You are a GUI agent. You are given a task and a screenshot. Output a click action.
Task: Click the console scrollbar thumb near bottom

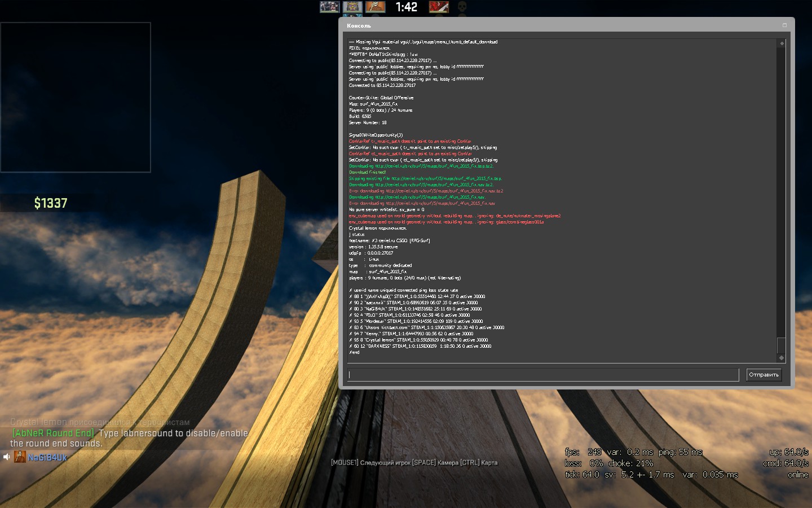tap(782, 345)
